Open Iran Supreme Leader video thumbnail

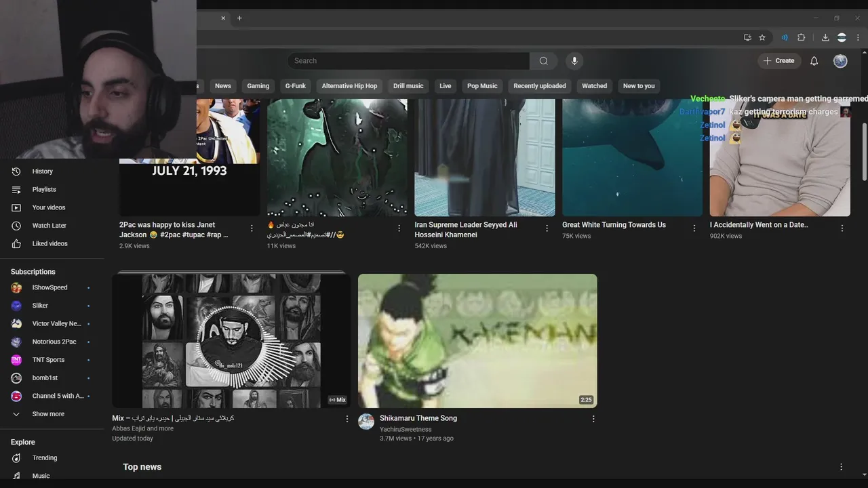pos(485,157)
